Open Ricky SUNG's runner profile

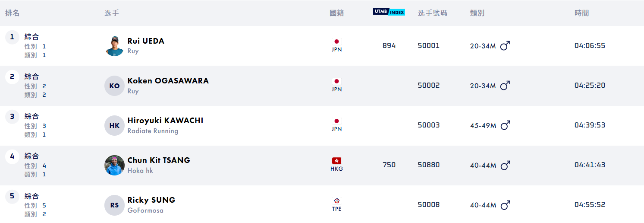point(151,200)
